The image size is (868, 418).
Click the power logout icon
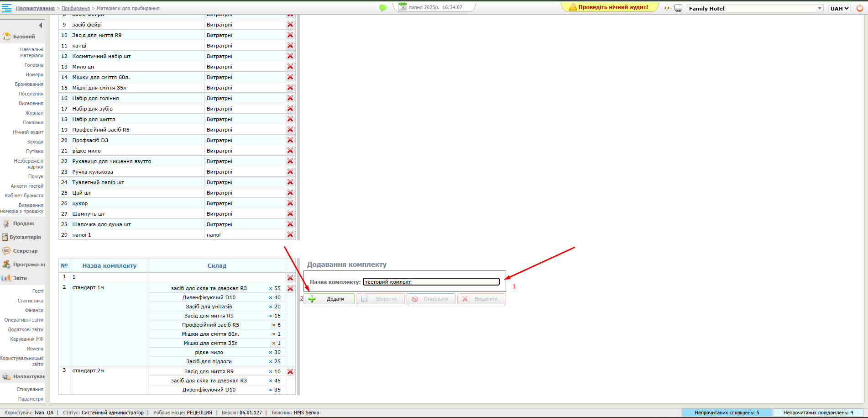[x=860, y=8]
